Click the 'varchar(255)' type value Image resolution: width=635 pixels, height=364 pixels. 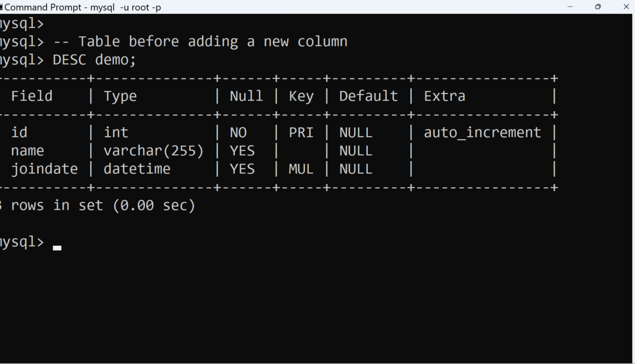point(154,151)
